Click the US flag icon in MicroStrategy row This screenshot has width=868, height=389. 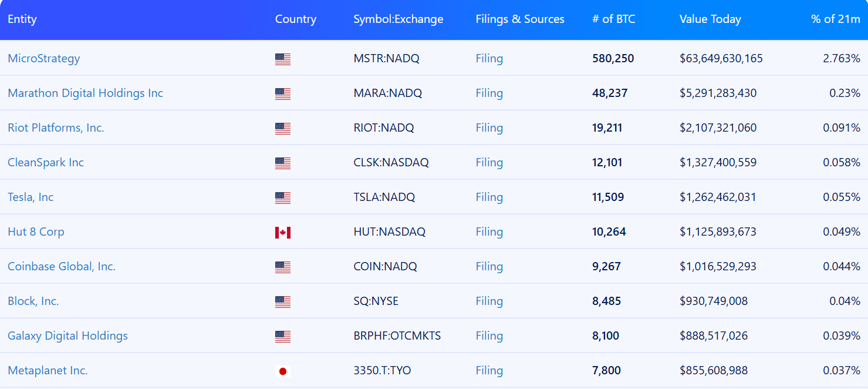tap(282, 59)
